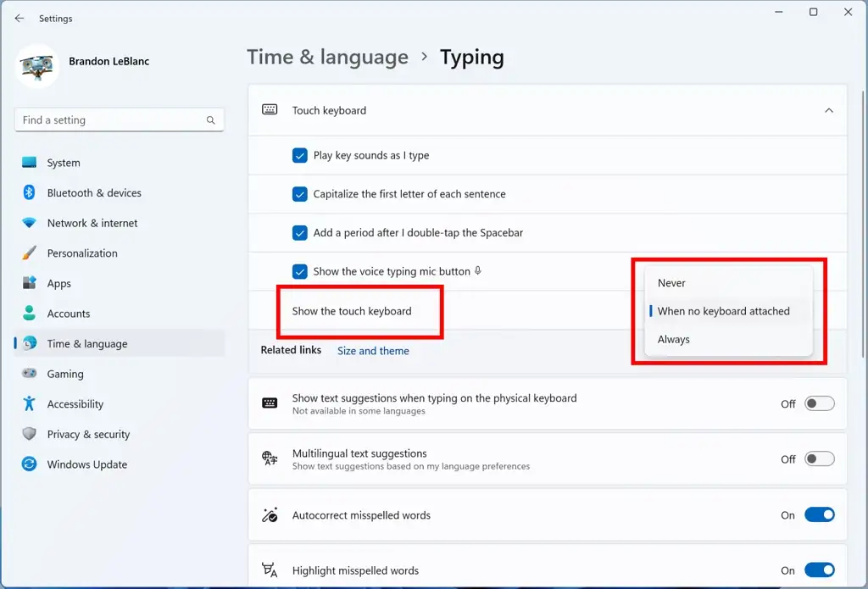Select Privacy & security in sidebar
Screen dimensions: 868x589
point(89,434)
